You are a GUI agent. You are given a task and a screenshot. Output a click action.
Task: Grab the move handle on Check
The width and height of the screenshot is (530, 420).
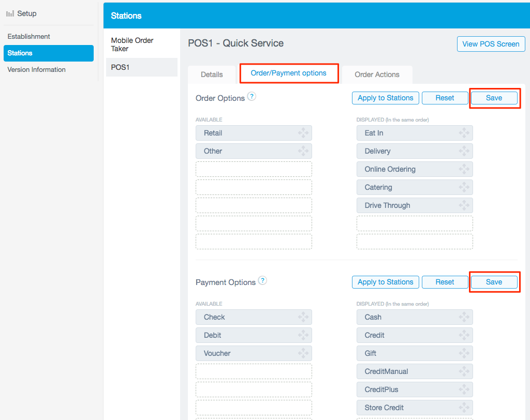tap(303, 317)
